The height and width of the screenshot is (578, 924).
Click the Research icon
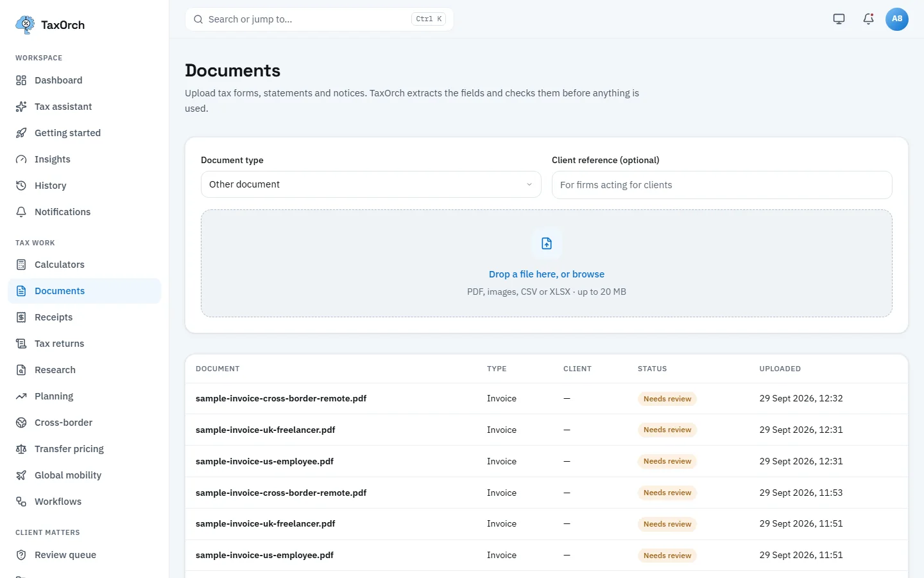(x=21, y=370)
